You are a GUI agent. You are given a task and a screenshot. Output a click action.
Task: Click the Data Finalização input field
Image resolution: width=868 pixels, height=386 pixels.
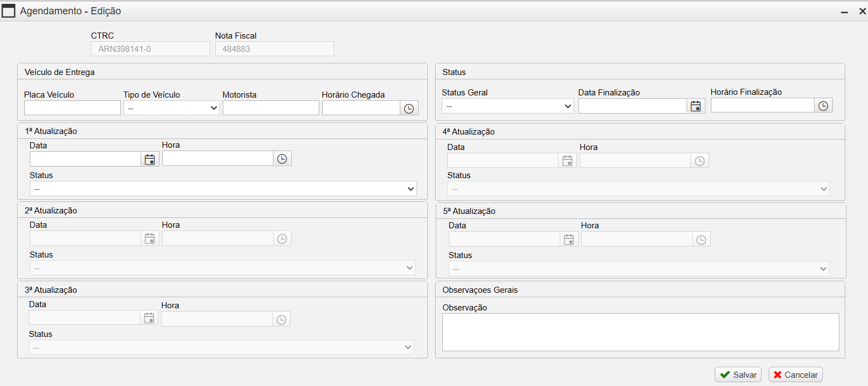coord(632,106)
